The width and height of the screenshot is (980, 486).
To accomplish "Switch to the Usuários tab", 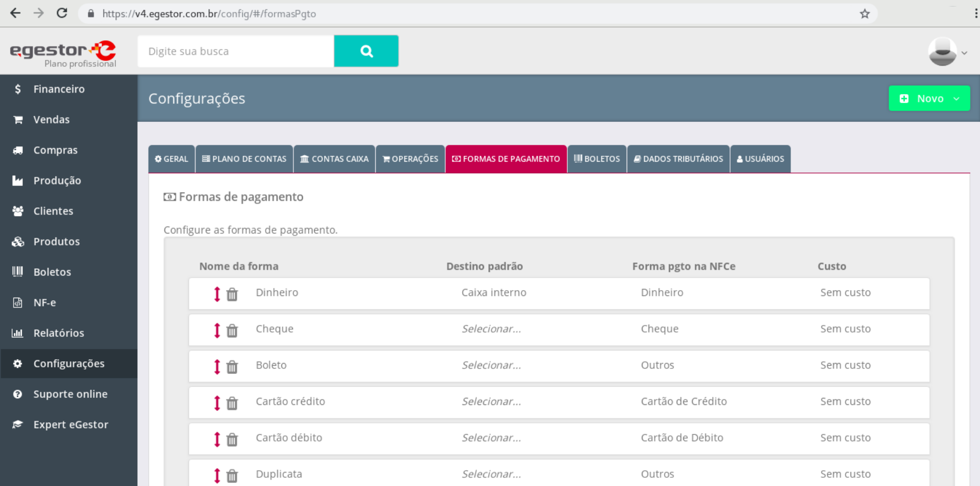I will pyautogui.click(x=761, y=159).
